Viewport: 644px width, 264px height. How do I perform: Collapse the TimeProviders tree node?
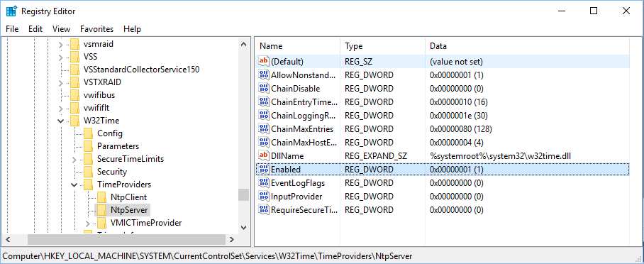point(74,185)
